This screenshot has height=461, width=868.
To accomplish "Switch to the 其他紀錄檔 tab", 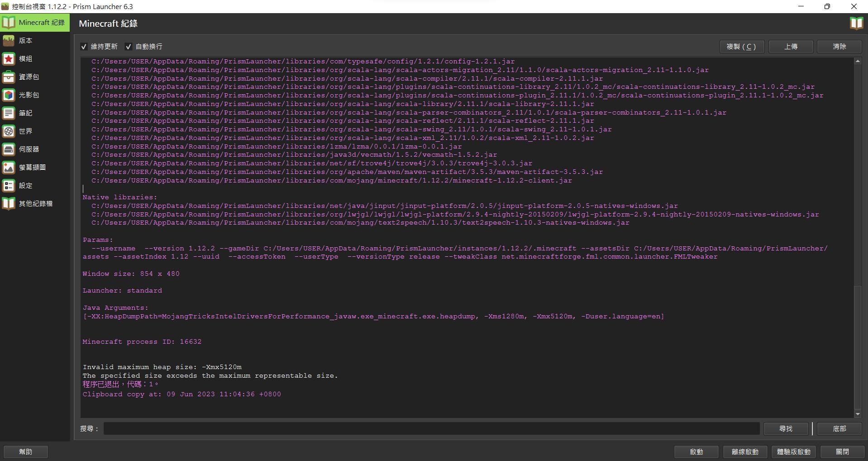I will pos(35,204).
